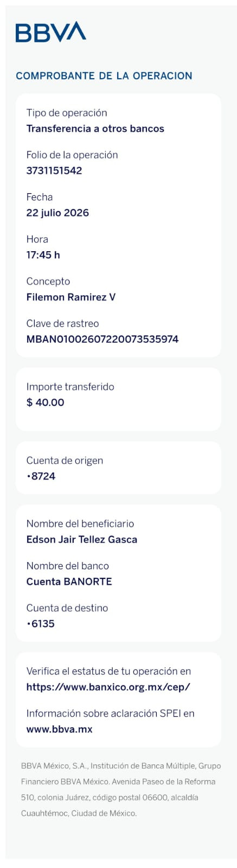Viewport: 237px width, 868px height.
Task: Click the time 17:45 h
Action: click(x=43, y=254)
